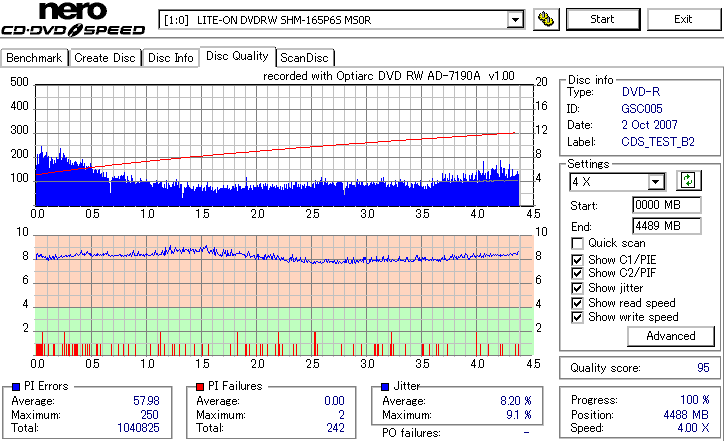Viewport: 724px width, 441px height.
Task: Click the Exit button
Action: pos(683,19)
